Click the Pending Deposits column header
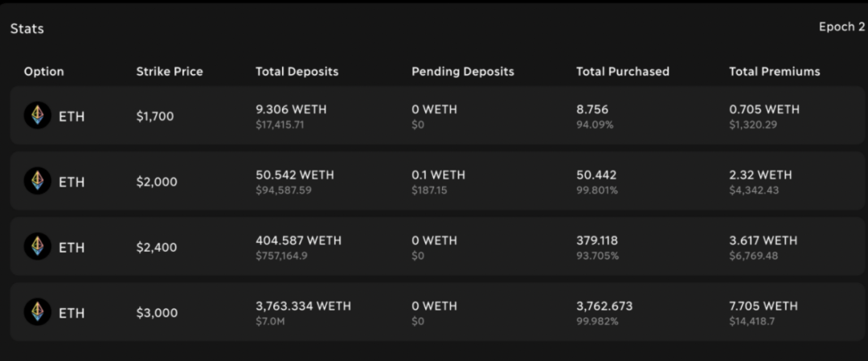The width and height of the screenshot is (868, 361). coord(462,72)
